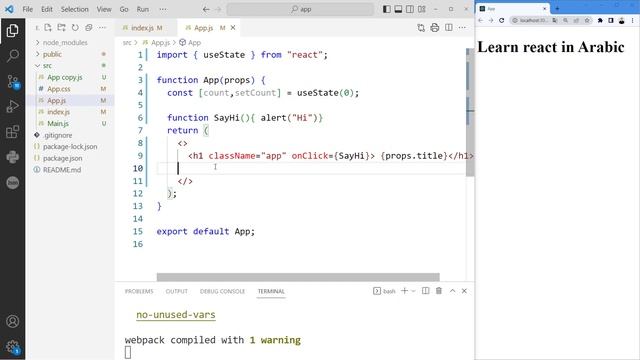Image resolution: width=640 pixels, height=360 pixels.
Task: Close the App.js editor tab
Action: [x=233, y=28]
